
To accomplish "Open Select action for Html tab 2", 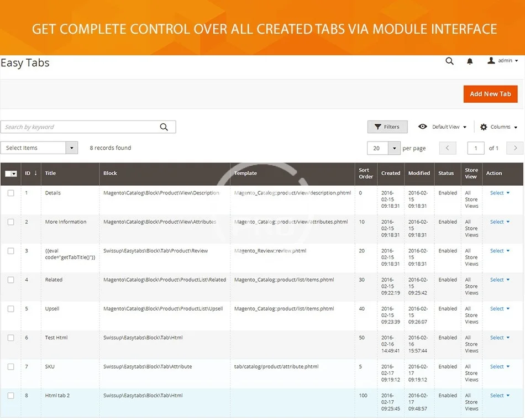I will (500, 396).
